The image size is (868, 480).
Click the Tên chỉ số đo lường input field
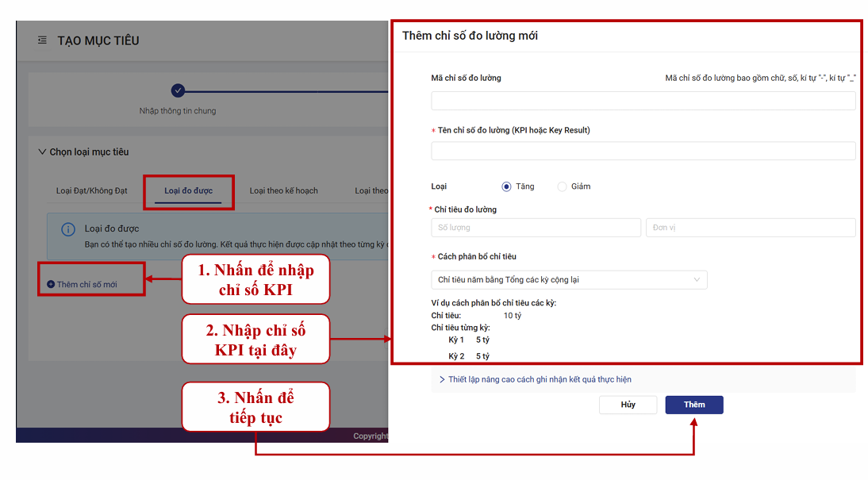(x=643, y=151)
